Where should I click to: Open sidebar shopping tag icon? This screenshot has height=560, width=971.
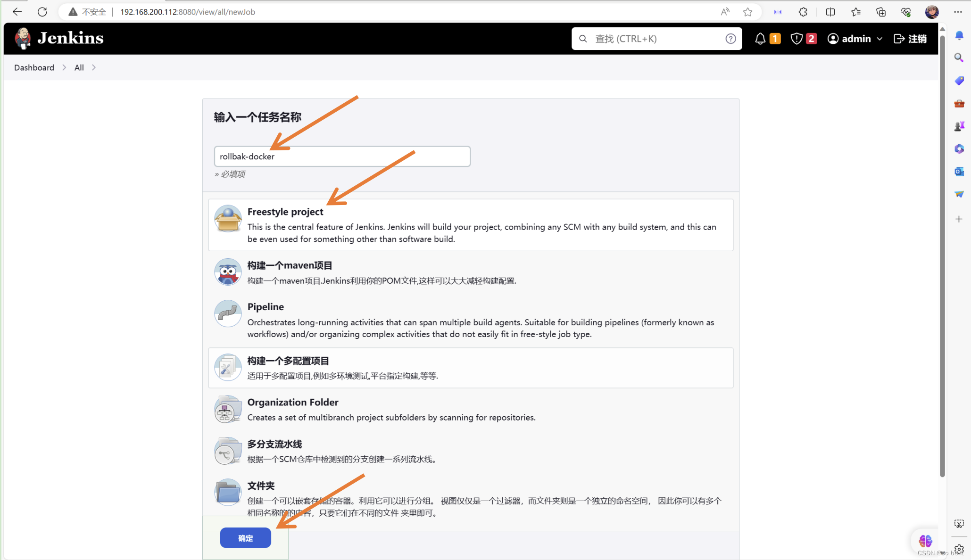(x=959, y=81)
